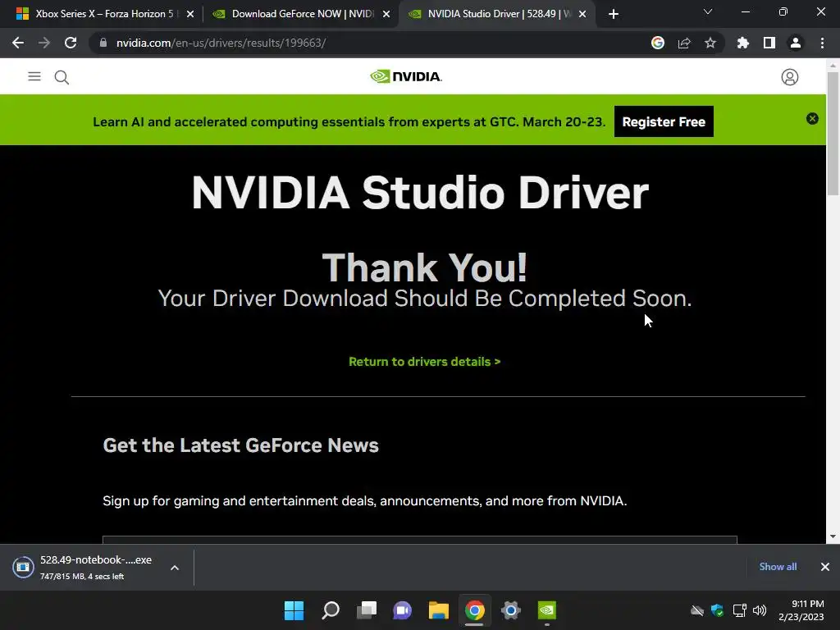
Task: Click the NVIDIA logo
Action: click(x=405, y=76)
